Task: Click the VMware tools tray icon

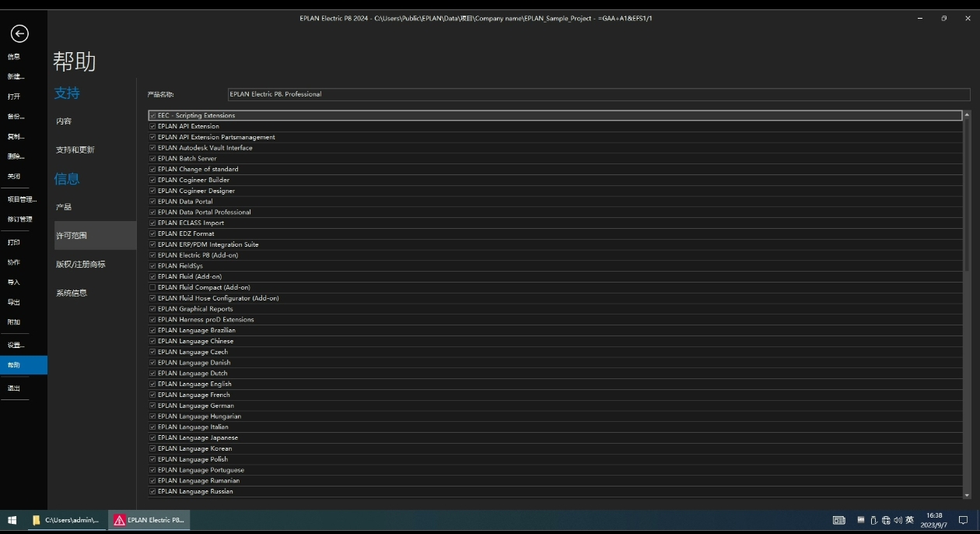Action: tap(861, 520)
